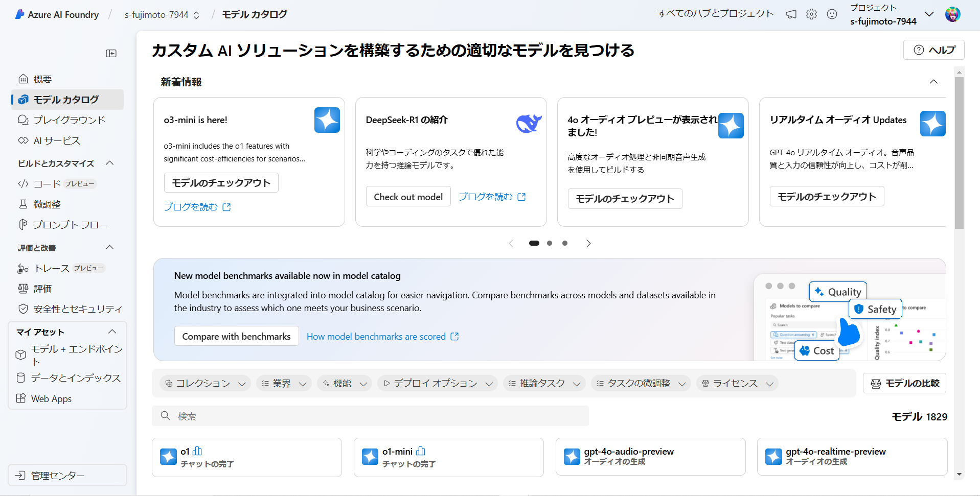
Task: Click the Safety badge in benchmark illustration
Action: (x=876, y=309)
